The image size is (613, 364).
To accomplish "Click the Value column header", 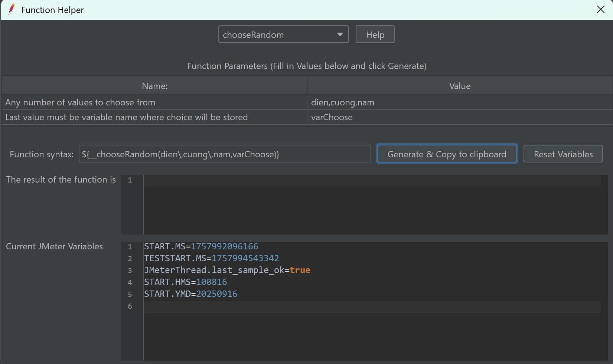I will 460,86.
